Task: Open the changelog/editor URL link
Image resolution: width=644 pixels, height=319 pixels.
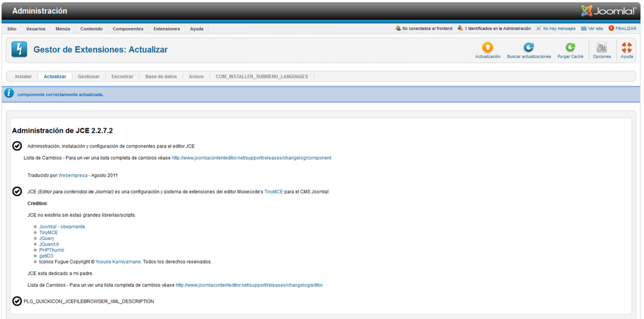Action: tap(249, 285)
